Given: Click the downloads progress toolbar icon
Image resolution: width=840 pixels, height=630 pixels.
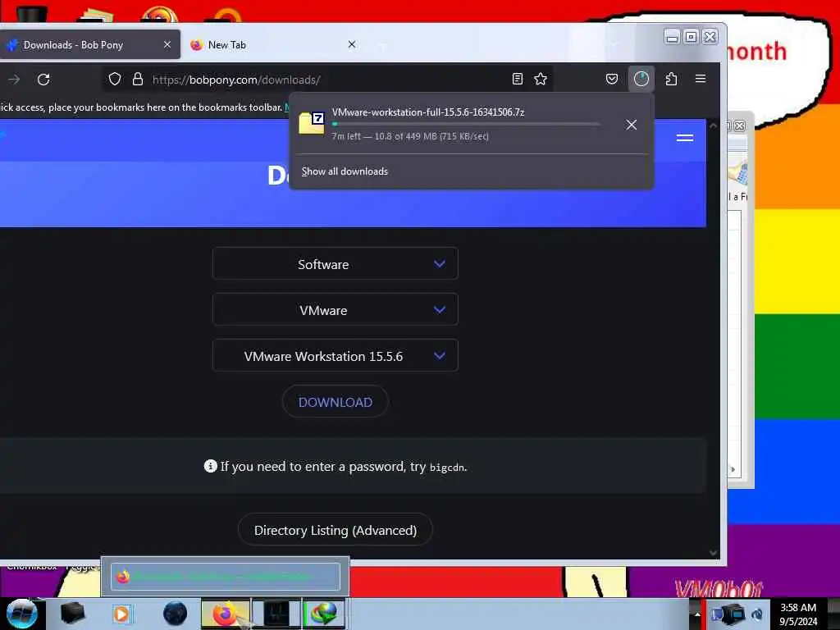Looking at the screenshot, I should click(x=641, y=80).
